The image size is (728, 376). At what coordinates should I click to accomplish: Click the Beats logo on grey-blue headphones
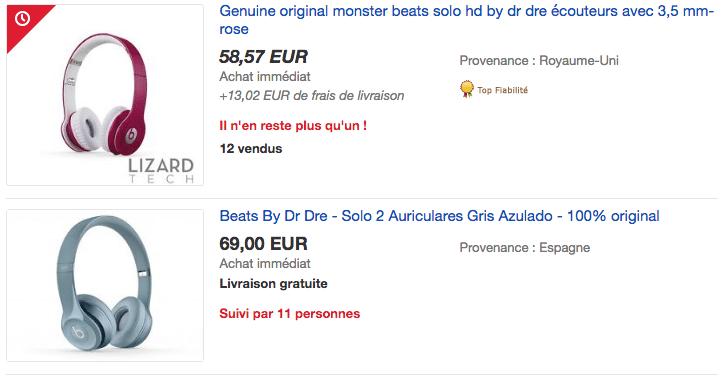point(78,332)
